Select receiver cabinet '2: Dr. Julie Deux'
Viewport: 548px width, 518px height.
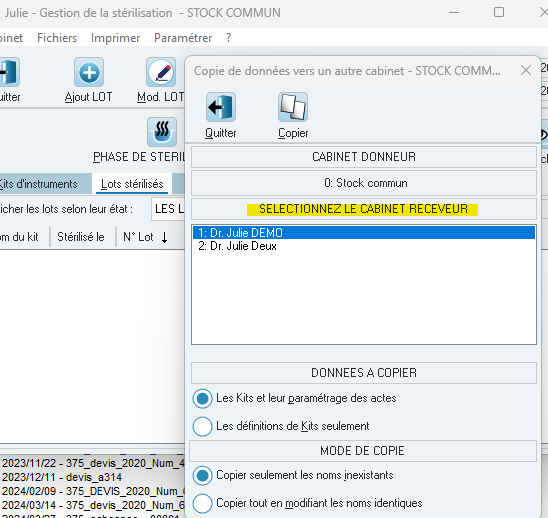364,246
